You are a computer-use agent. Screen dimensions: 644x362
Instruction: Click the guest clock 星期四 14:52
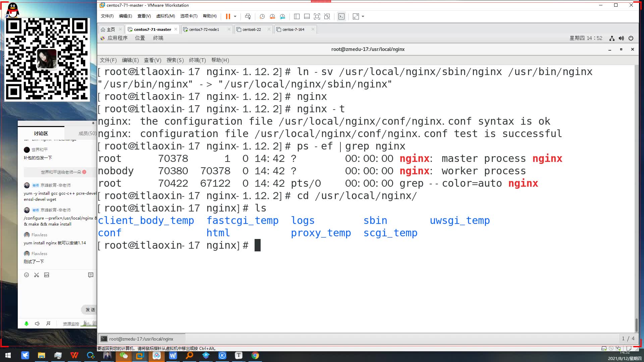coord(586,38)
